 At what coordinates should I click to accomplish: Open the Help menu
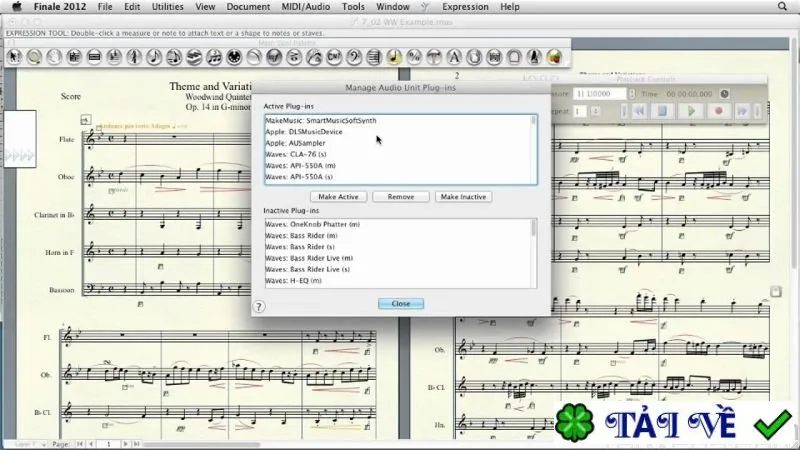(510, 7)
